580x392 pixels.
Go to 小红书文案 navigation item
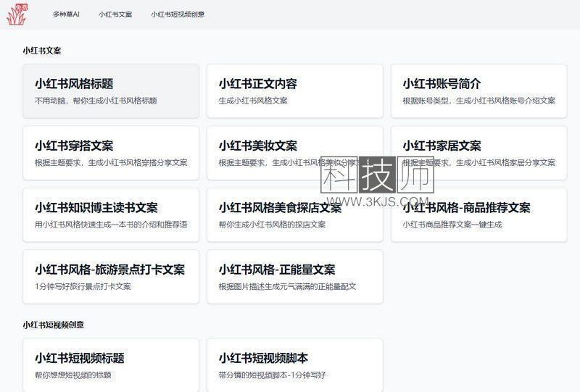pos(115,14)
